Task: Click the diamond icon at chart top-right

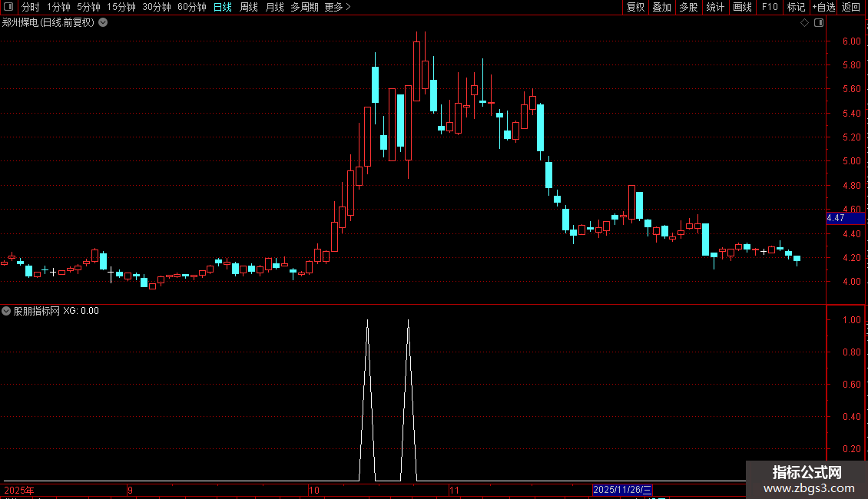Action: click(x=805, y=23)
